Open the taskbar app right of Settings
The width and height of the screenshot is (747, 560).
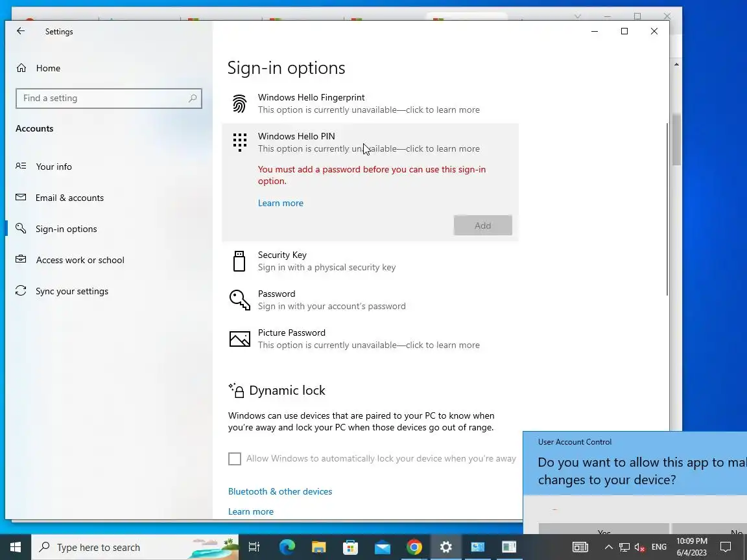point(477,547)
